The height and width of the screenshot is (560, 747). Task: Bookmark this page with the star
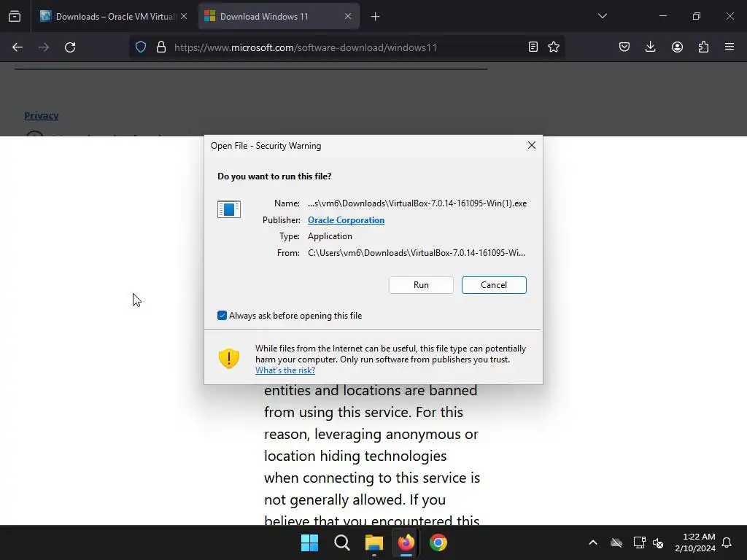(x=554, y=47)
